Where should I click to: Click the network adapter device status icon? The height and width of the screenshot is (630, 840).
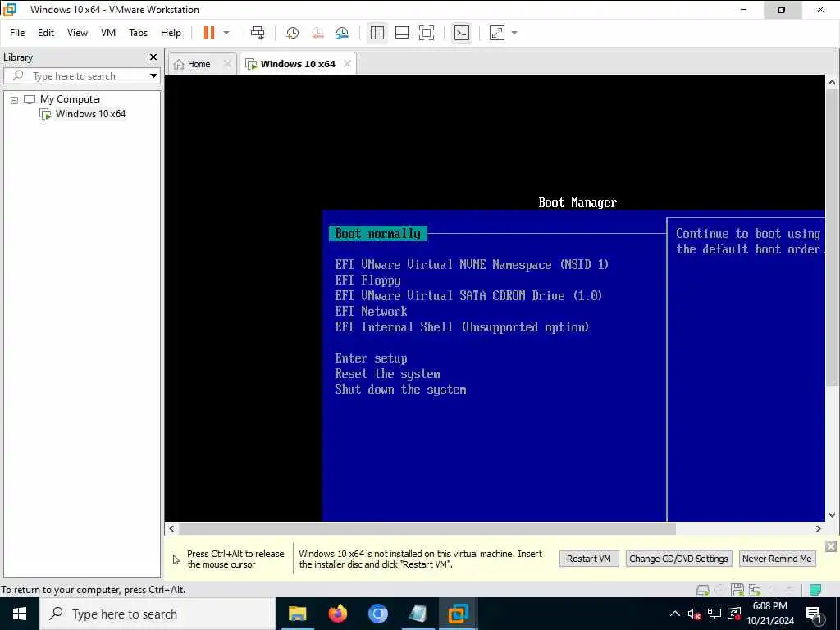pos(755,590)
